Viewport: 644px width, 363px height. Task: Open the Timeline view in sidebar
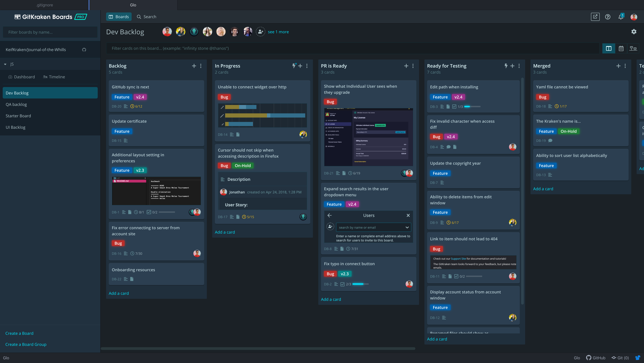point(54,77)
